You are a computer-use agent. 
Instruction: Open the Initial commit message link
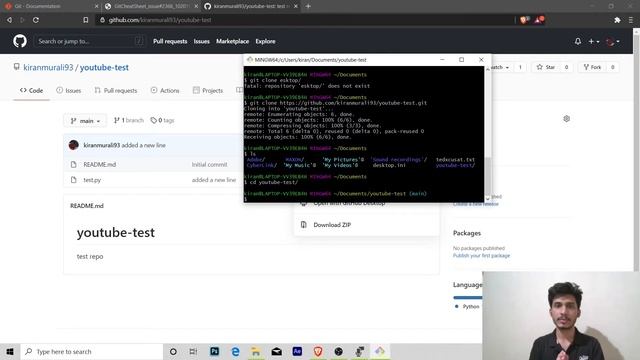pos(209,164)
